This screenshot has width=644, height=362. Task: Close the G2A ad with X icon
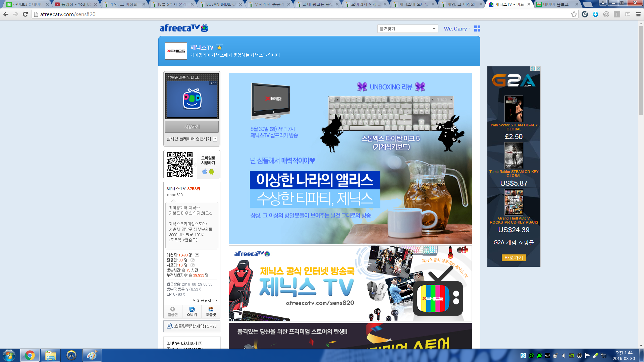[x=538, y=68]
